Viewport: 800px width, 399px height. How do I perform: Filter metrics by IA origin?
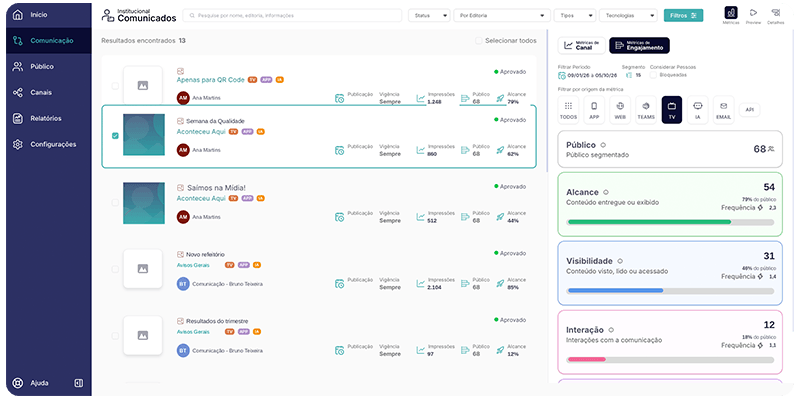697,110
